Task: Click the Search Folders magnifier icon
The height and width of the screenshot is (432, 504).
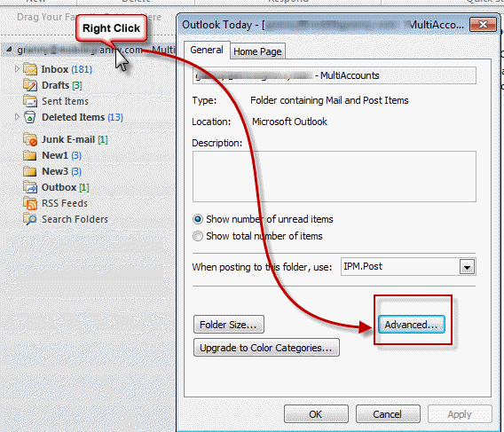Action: (30, 219)
